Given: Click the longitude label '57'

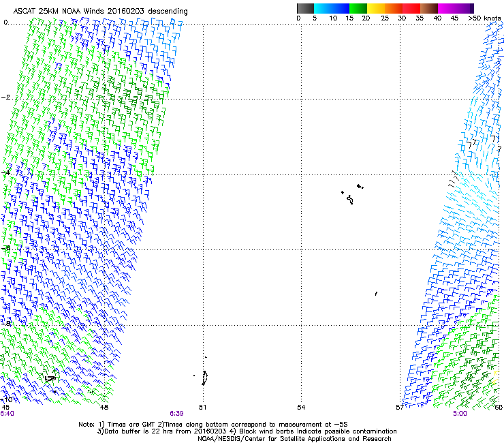Looking at the screenshot, I should (400, 408).
